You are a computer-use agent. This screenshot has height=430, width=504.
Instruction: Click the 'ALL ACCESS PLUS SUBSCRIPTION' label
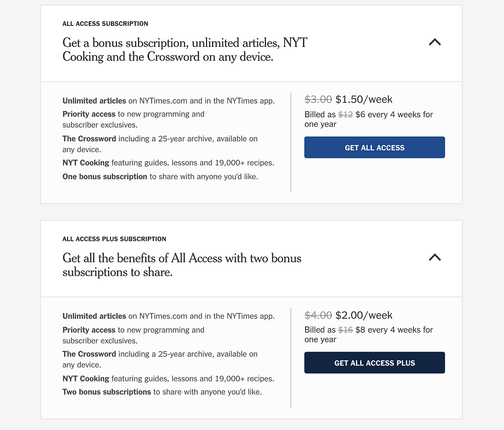pos(114,239)
